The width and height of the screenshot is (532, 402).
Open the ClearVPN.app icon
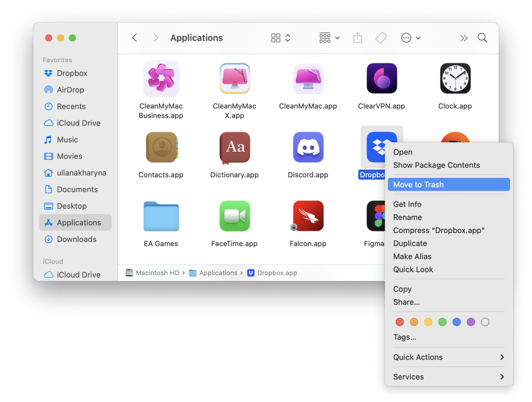381,79
